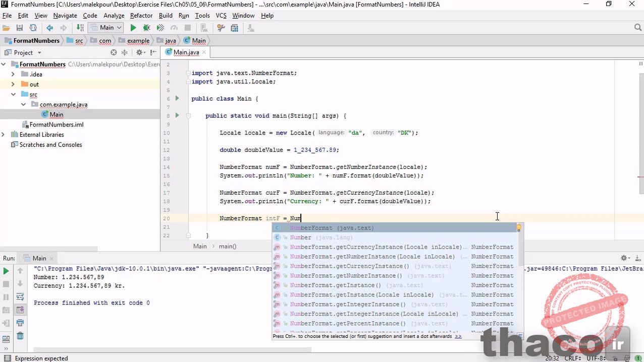Viewport: 644px width, 362px height.
Task: Start debugging with the Debug bug icon
Action: (x=147, y=28)
